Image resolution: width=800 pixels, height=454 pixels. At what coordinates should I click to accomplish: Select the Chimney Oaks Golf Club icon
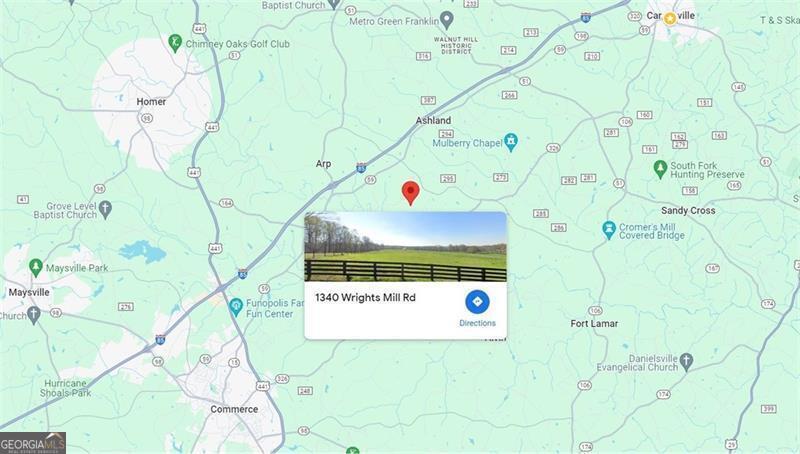coord(175,43)
